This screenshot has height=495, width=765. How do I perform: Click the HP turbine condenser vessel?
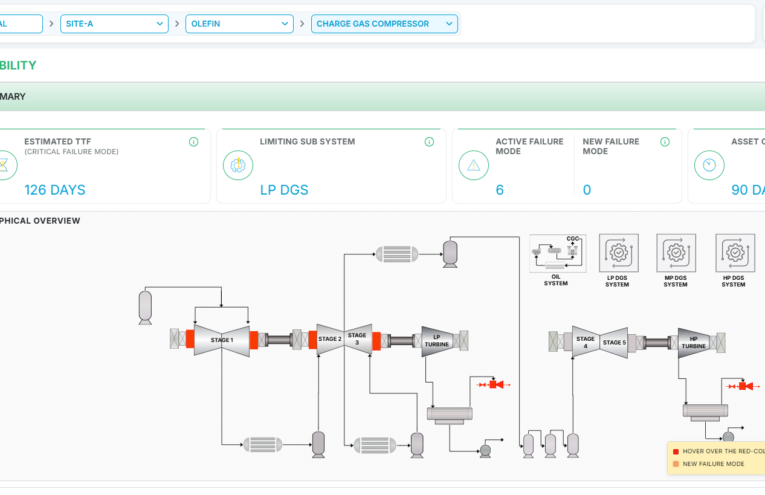[705, 411]
